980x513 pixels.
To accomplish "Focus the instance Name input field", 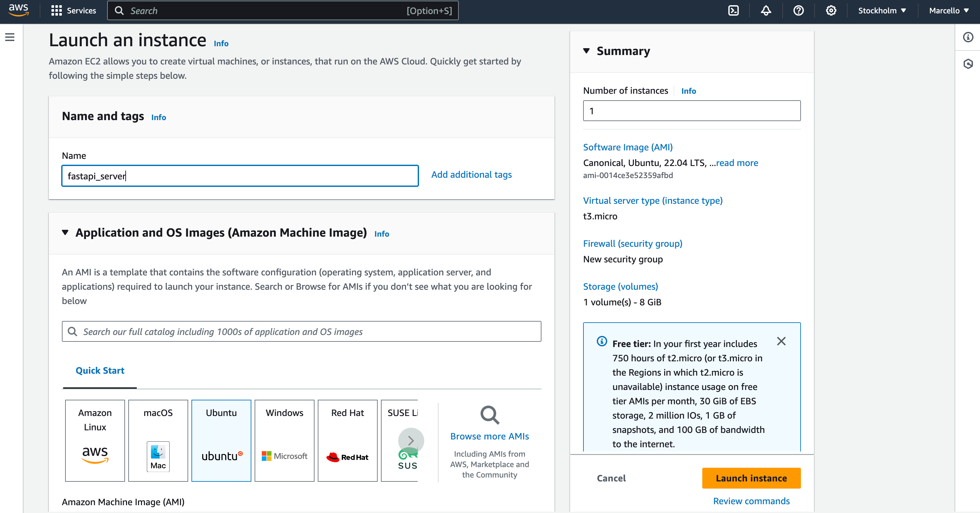I will [240, 176].
